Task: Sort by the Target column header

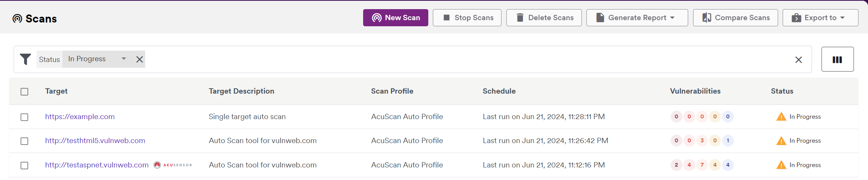Action: 56,91
